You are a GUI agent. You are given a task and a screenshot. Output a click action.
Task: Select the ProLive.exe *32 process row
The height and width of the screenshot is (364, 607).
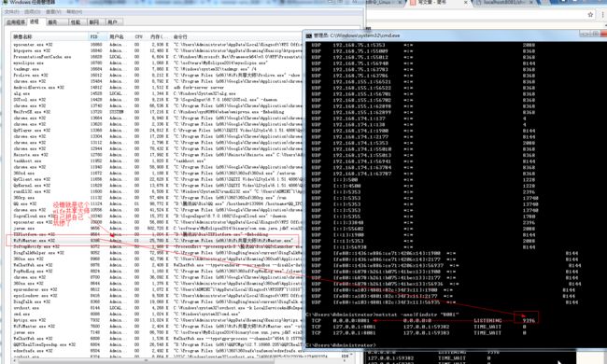[156, 76]
